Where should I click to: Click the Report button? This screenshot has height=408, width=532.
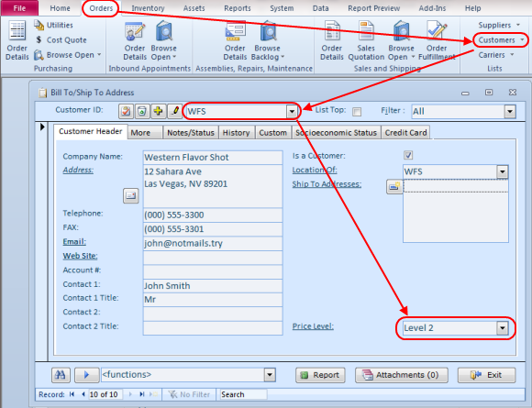pyautogui.click(x=320, y=375)
